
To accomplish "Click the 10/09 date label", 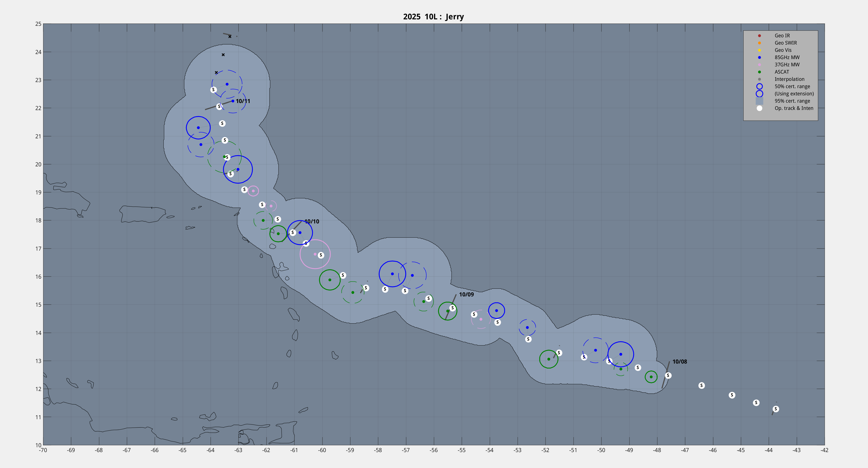I will point(466,294).
